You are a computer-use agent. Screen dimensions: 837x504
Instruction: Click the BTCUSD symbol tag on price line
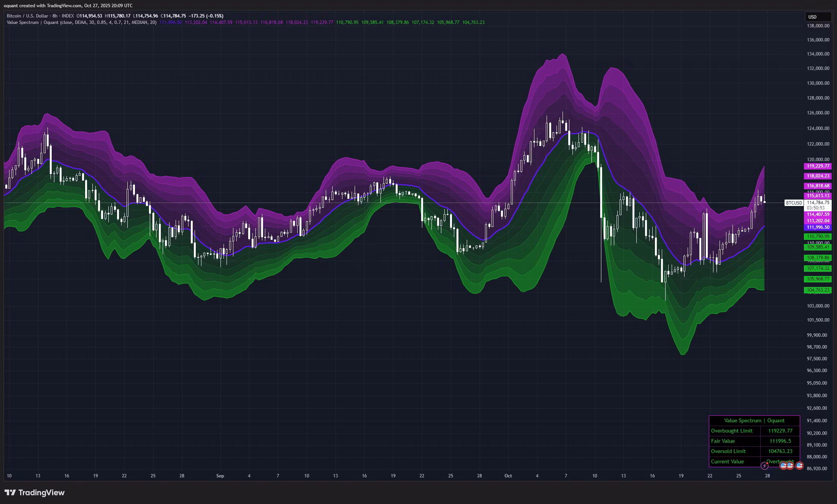[x=794, y=203]
